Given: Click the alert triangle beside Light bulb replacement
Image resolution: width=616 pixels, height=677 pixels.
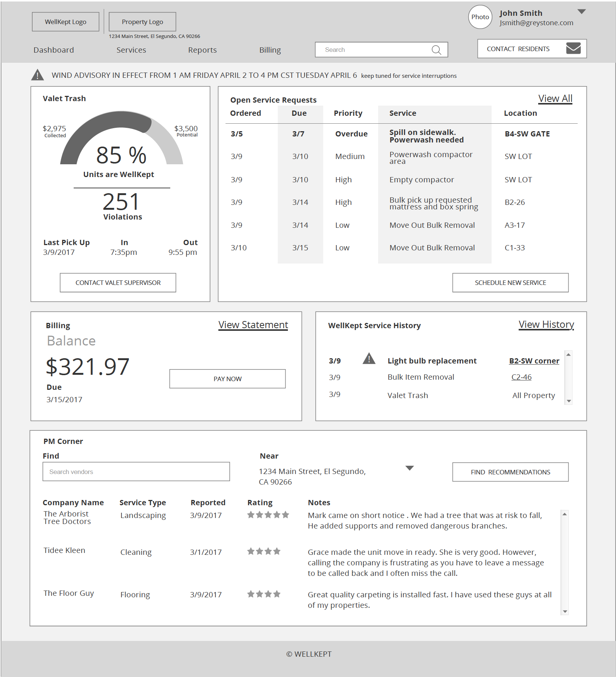Looking at the screenshot, I should point(369,359).
